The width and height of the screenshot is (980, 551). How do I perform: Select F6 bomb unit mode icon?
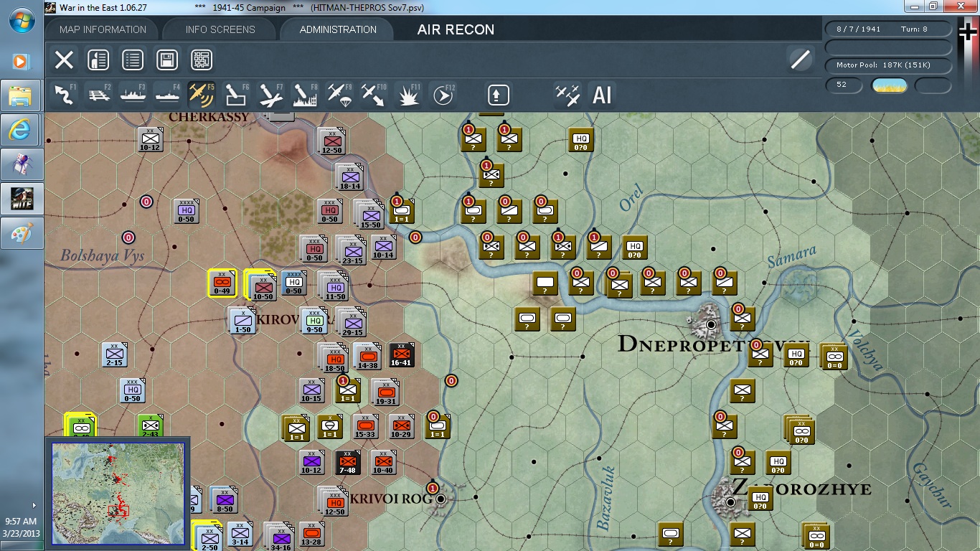coord(236,95)
